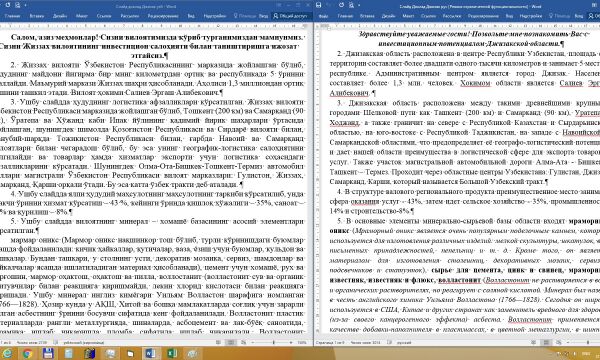
Task: Click page number indicator in right status bar
Action: 330,342
